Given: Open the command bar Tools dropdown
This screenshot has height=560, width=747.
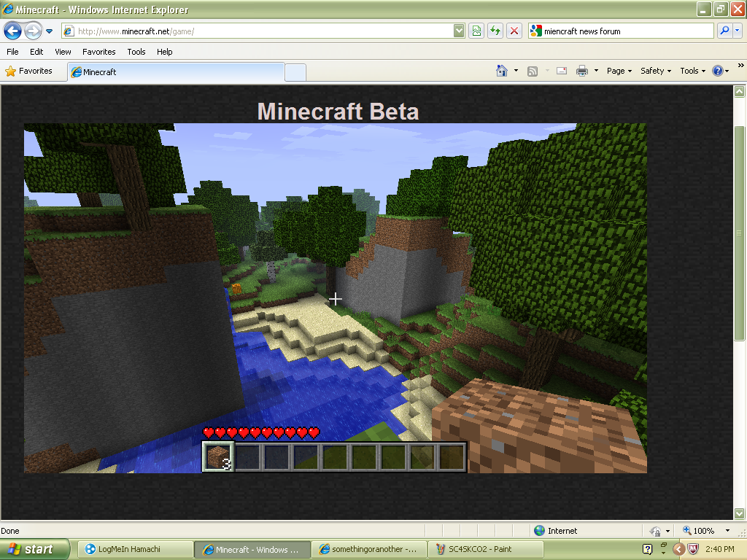Looking at the screenshot, I should click(693, 71).
